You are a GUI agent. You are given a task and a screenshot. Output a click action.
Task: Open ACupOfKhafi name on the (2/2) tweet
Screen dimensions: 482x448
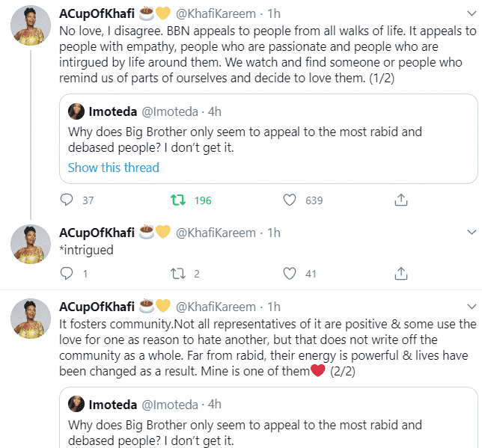(97, 307)
